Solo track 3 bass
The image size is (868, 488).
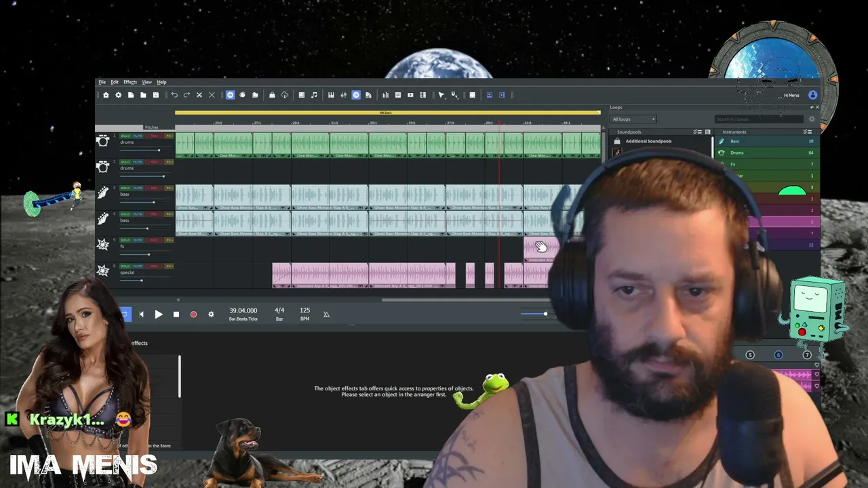click(x=125, y=188)
